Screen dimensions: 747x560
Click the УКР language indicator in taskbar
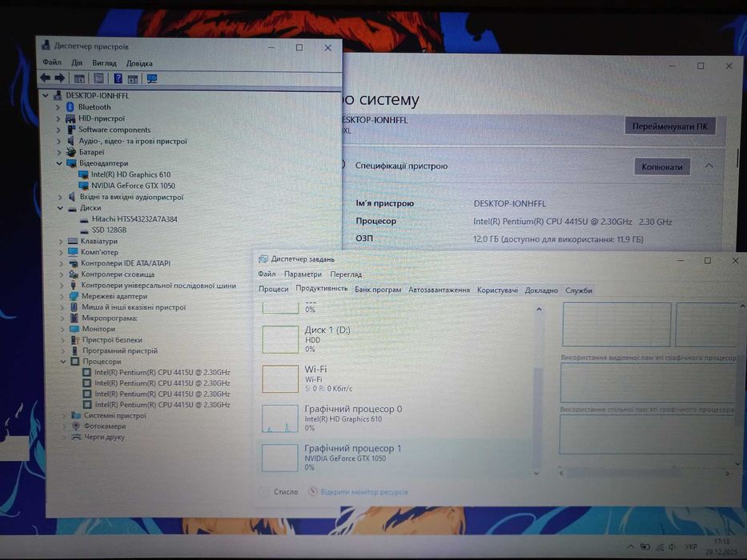tap(691, 546)
